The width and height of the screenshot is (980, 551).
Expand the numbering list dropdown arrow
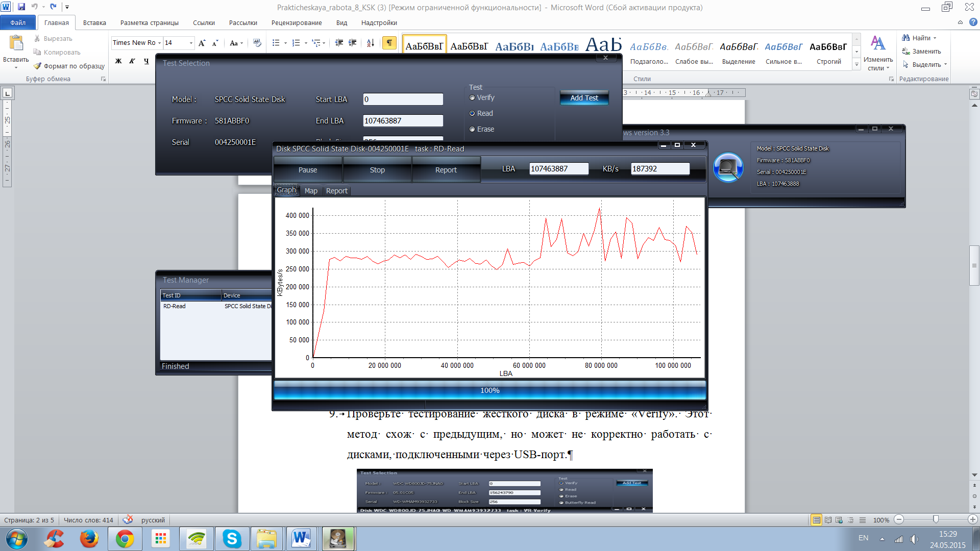pos(306,43)
